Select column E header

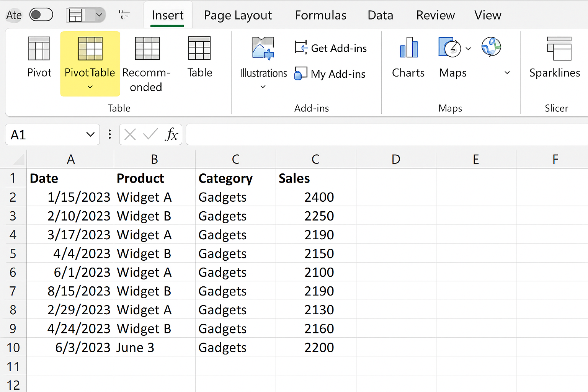[476, 159]
